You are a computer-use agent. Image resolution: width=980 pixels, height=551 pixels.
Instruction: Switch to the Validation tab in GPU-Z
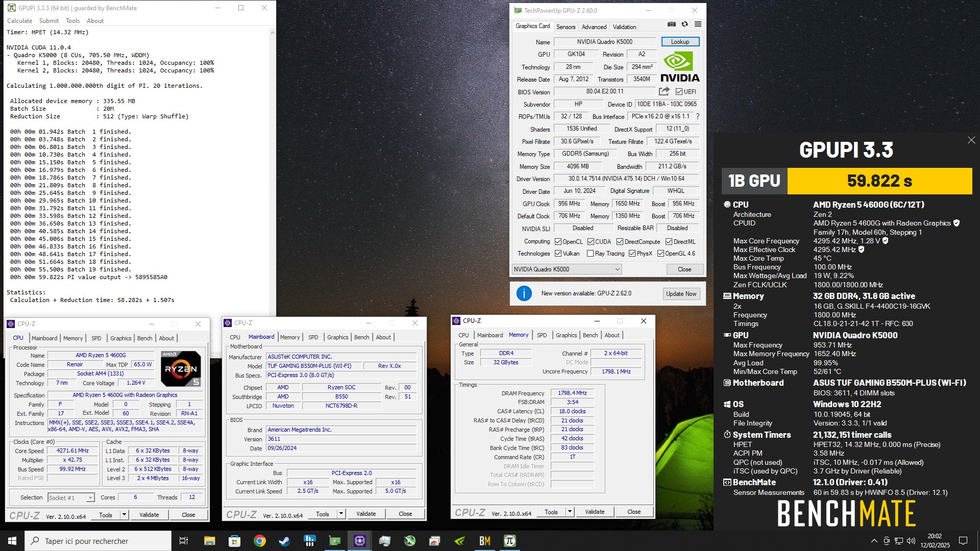tap(624, 27)
